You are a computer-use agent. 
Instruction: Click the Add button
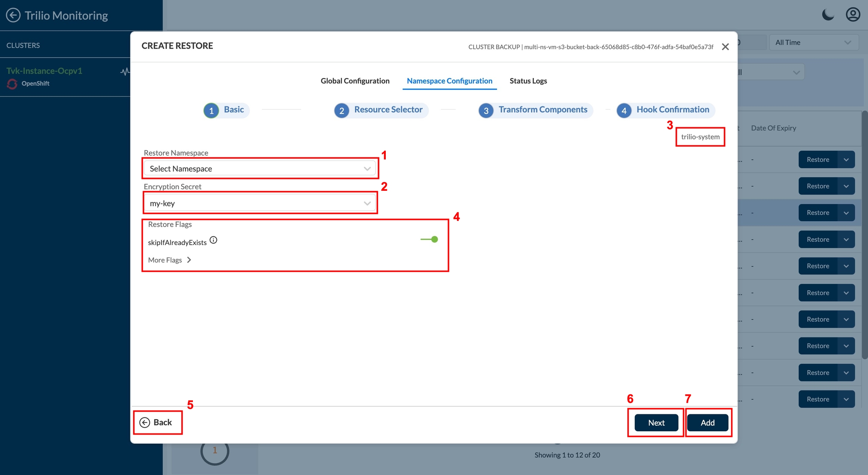point(707,423)
